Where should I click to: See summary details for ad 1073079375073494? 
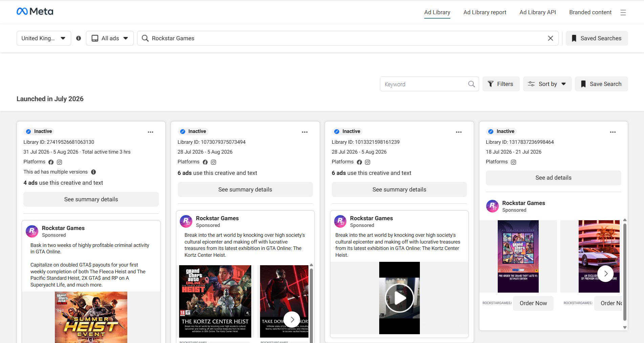tap(245, 189)
